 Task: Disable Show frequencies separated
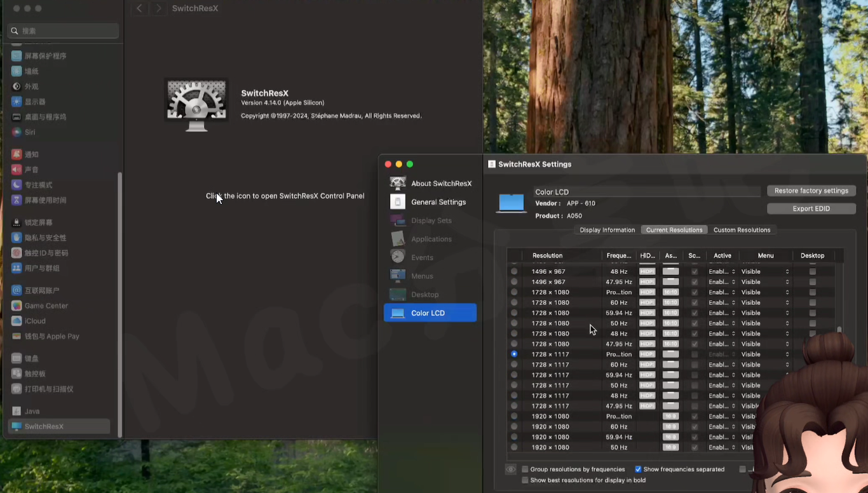638,469
